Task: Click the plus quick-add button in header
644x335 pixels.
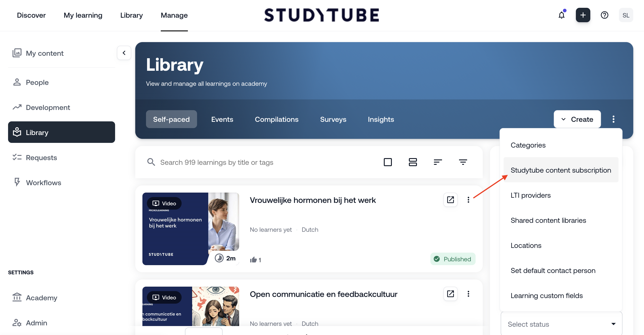Action: pos(583,15)
